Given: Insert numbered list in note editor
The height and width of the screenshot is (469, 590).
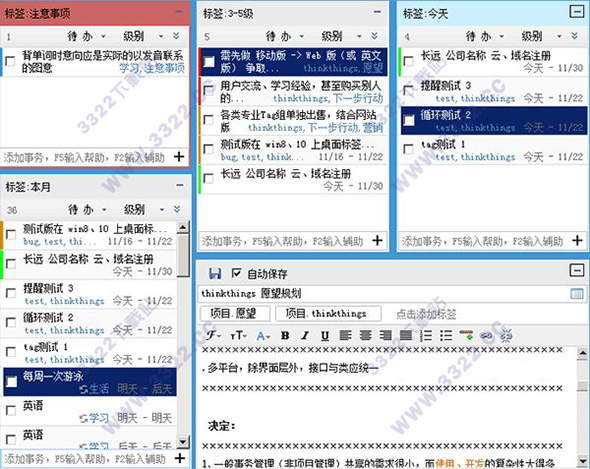Looking at the screenshot, I should pyautogui.click(x=426, y=335).
